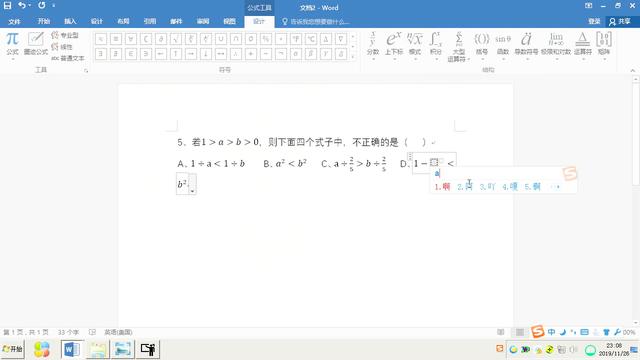Open the 工具 group dialog launcher
Screen dimensions: 640x360
pos(86,70)
